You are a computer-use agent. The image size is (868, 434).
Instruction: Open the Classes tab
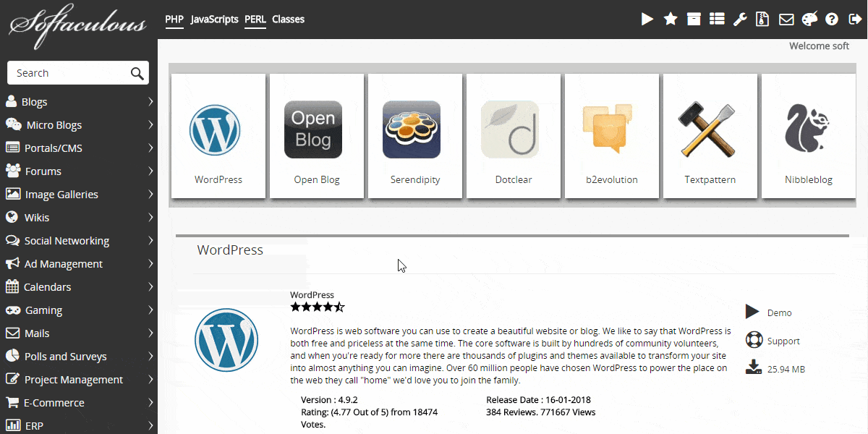click(x=288, y=20)
